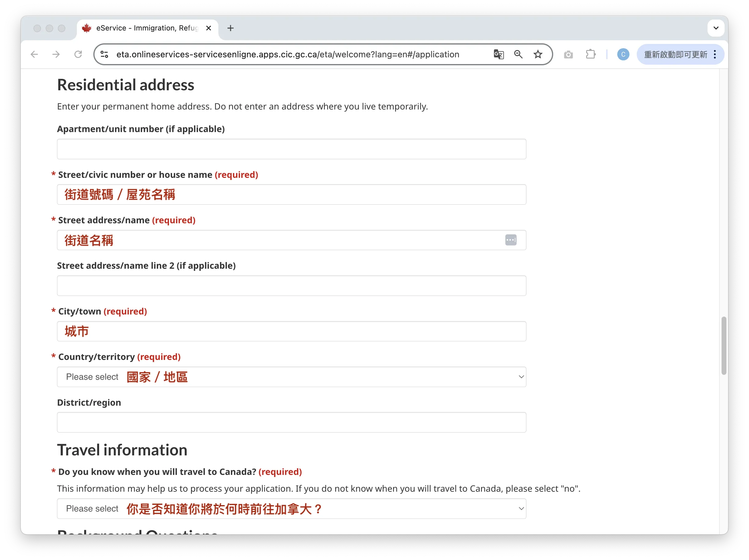This screenshot has width=749, height=560.
Task: Open a new tab with the plus button
Action: (231, 28)
